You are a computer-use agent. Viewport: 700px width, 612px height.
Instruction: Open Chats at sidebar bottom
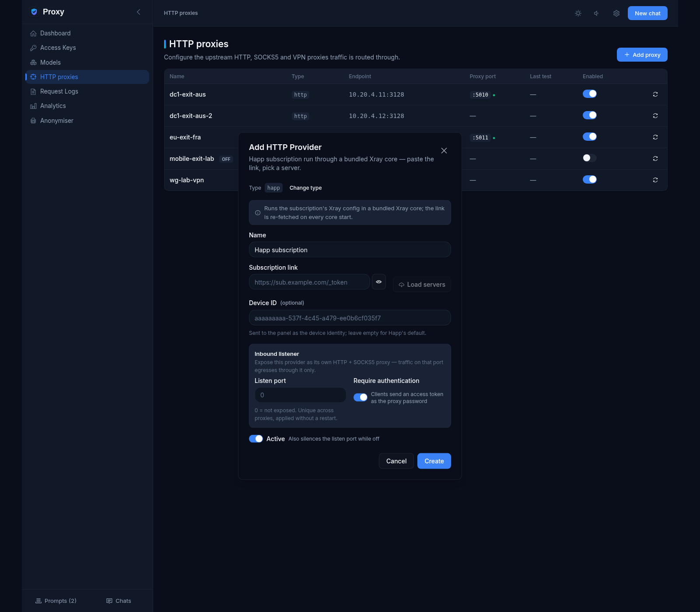119,601
